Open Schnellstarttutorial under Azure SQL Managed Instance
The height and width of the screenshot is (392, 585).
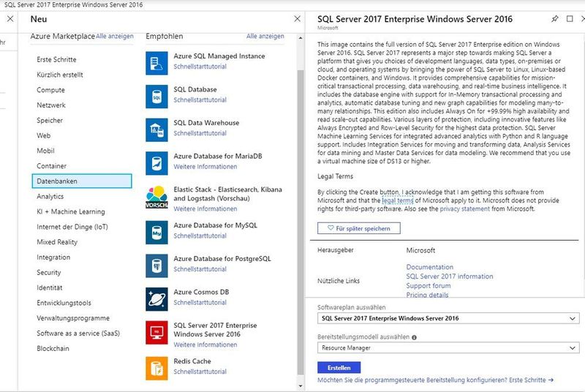tap(200, 67)
